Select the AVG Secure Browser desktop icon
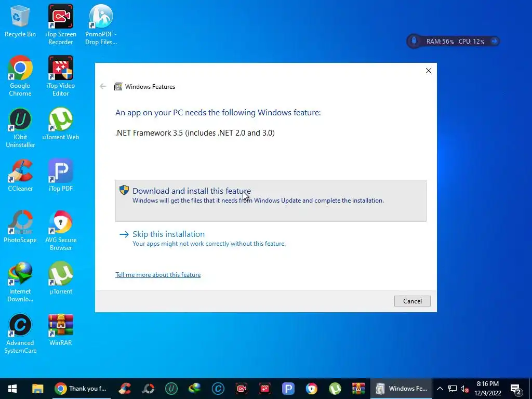532x399 pixels. (x=60, y=231)
